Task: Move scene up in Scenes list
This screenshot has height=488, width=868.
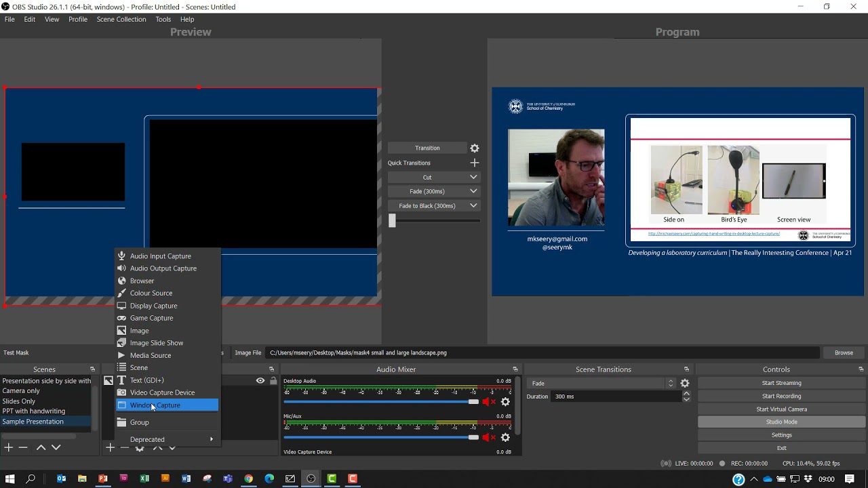Action: click(41, 447)
